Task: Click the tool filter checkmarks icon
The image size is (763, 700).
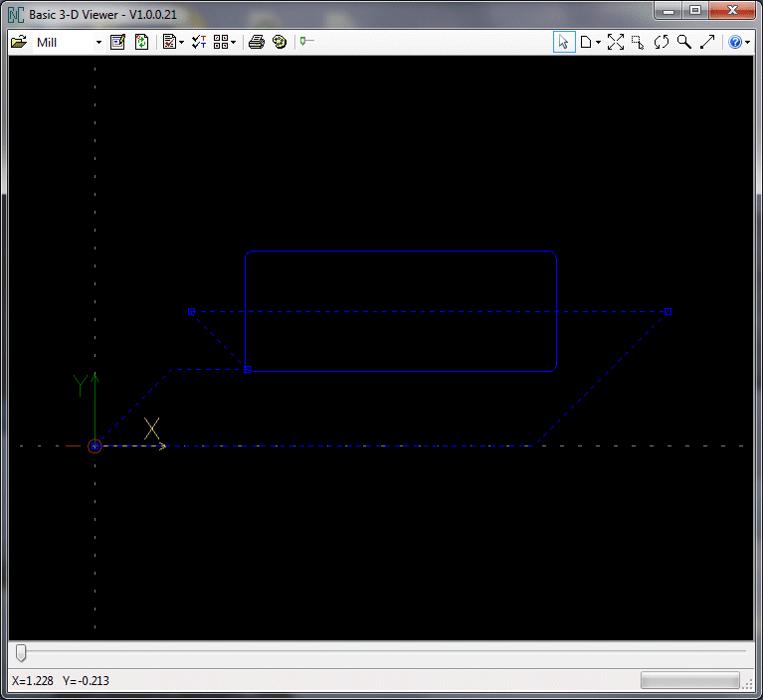Action: (x=198, y=42)
